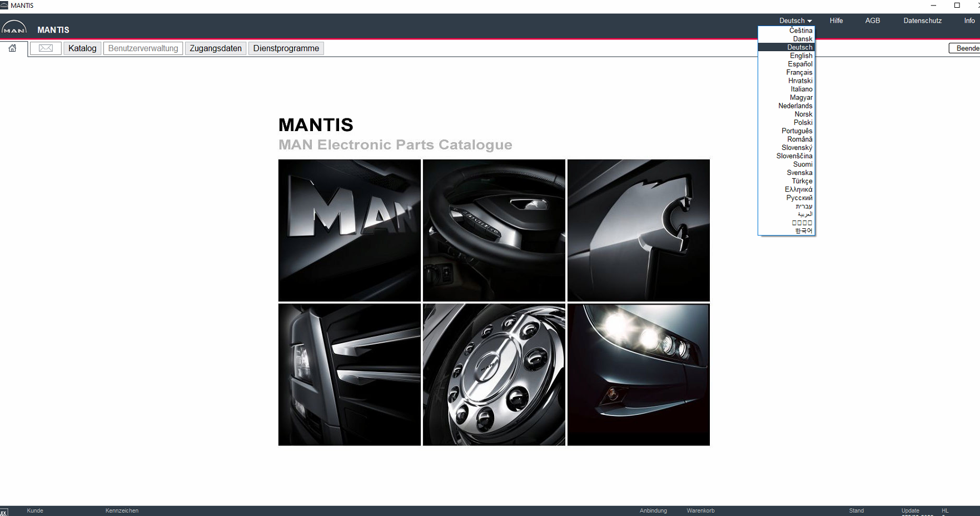
Task: Switch to the Dienstprogramme tab
Action: click(286, 48)
